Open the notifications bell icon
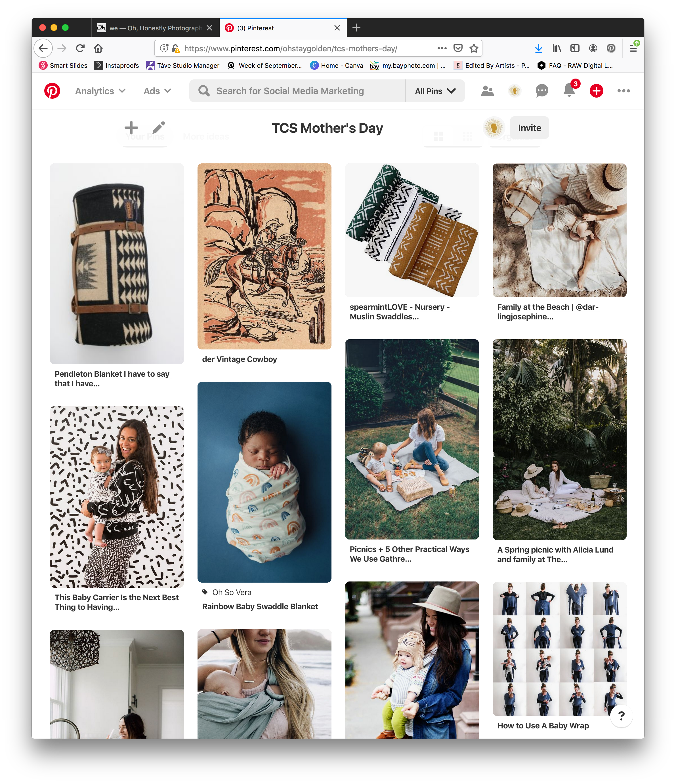This screenshot has height=784, width=676. [x=569, y=91]
